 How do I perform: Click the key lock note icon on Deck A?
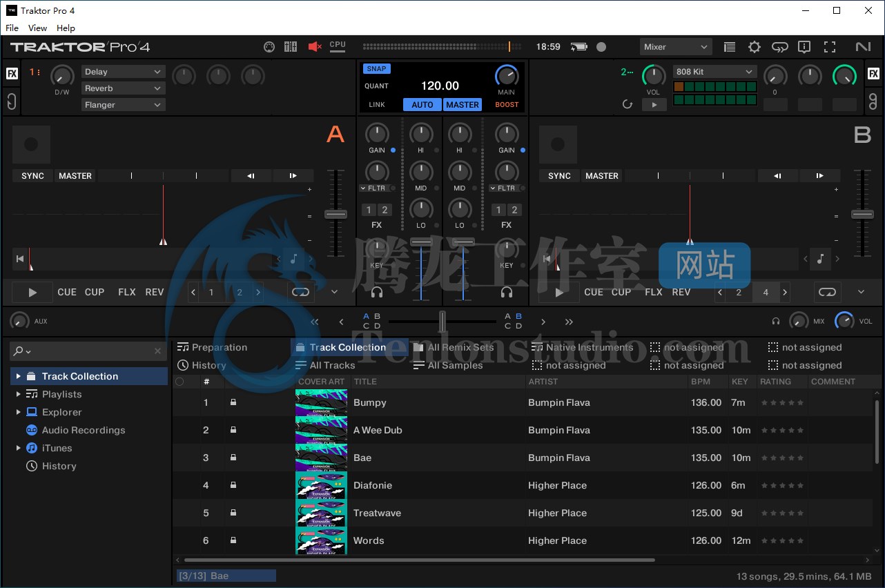pos(293,259)
